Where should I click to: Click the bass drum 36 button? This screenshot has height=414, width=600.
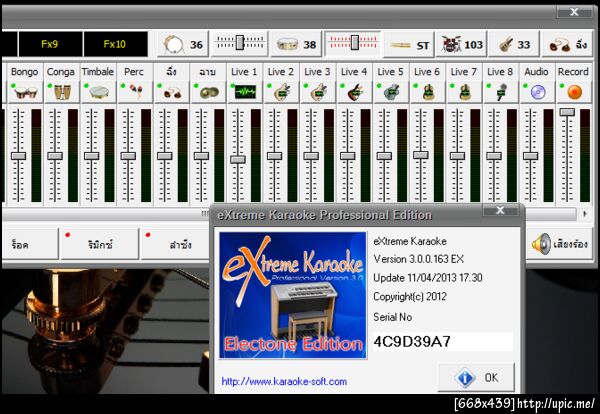click(x=183, y=44)
